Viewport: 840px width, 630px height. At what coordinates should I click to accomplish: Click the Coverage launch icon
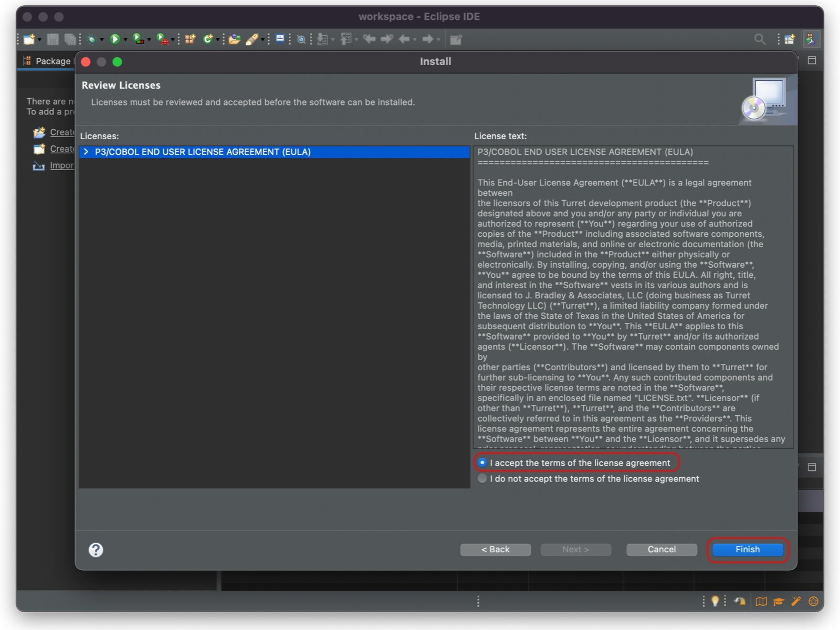click(139, 39)
